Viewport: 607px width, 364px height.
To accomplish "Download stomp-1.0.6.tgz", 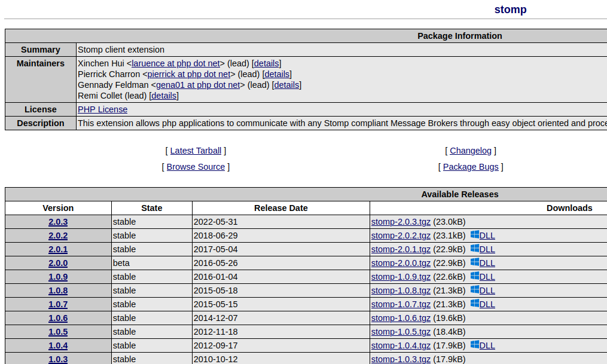I will (x=401, y=318).
